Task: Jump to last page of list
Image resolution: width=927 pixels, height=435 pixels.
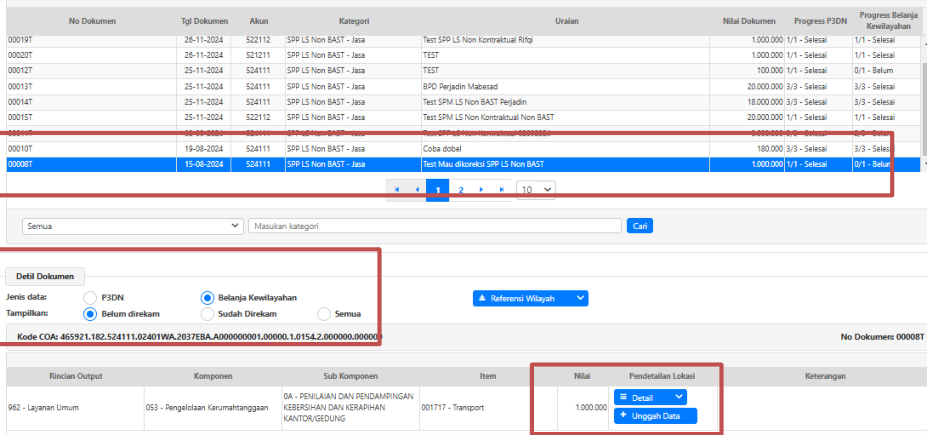Action: point(501,189)
